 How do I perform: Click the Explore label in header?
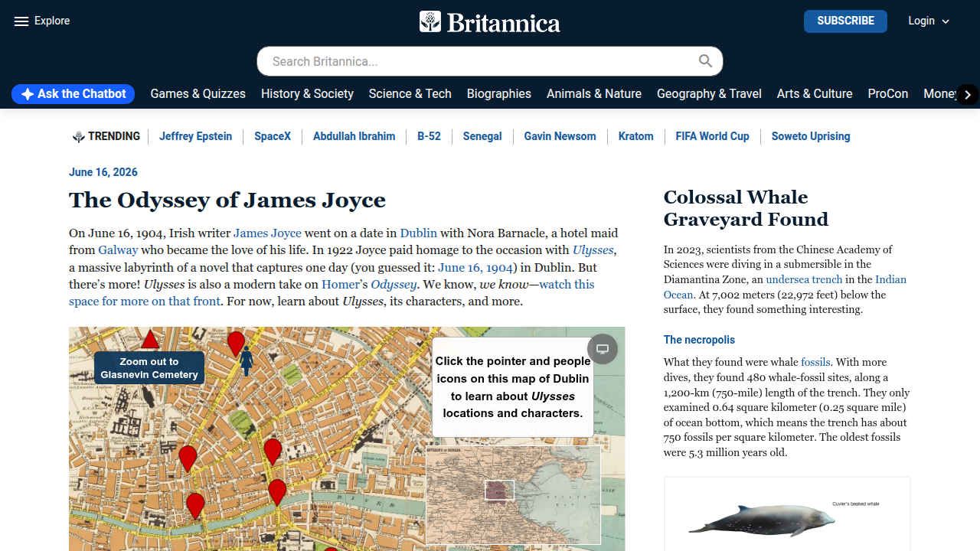(x=52, y=21)
